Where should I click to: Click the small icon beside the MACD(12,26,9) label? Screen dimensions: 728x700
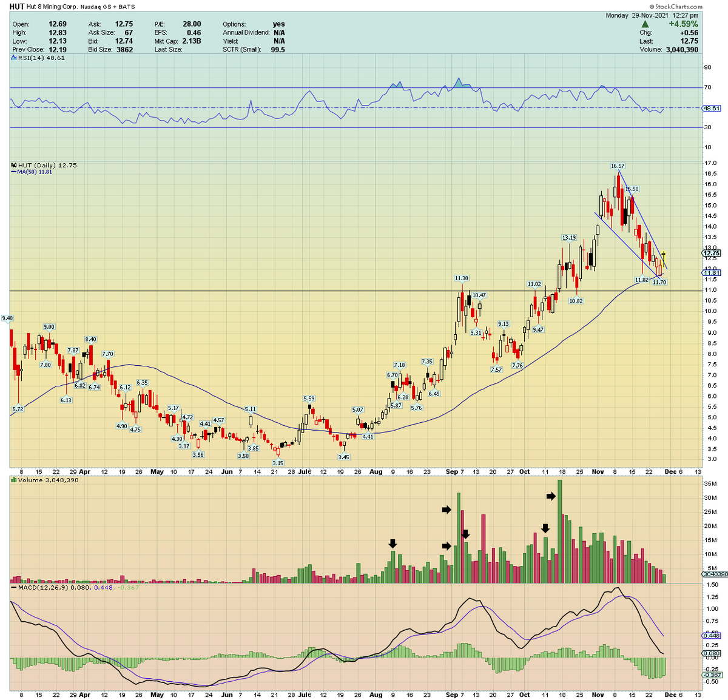(x=13, y=588)
